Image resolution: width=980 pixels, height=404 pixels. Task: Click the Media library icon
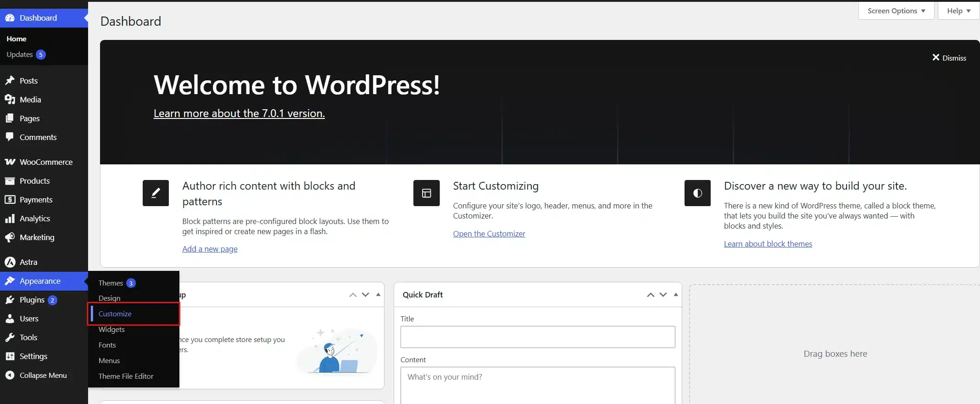point(10,100)
